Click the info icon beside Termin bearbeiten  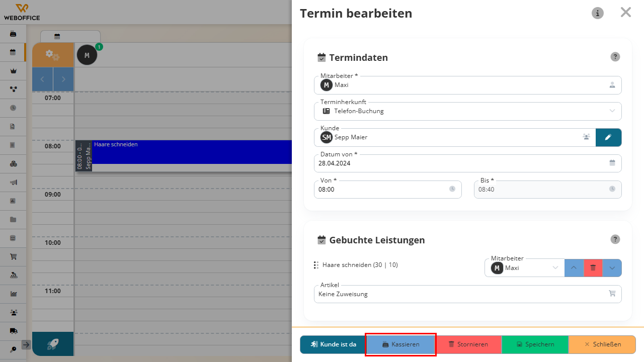pos(598,13)
